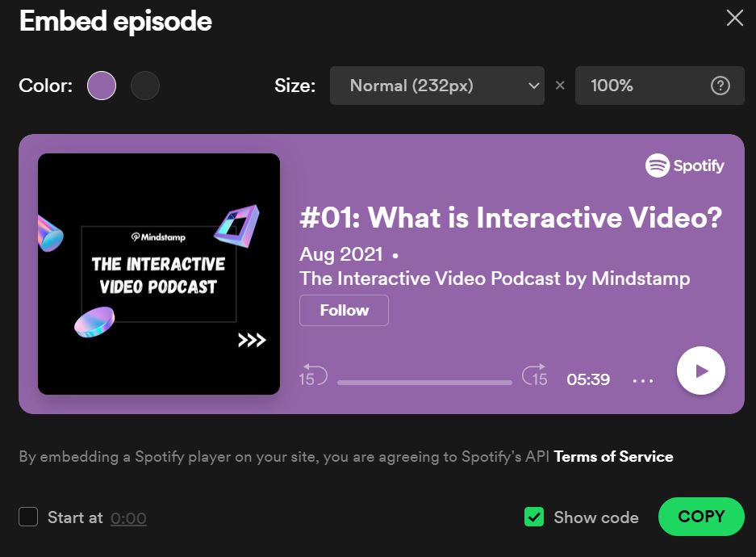Screen dimensions: 756x557
Task: Uncheck the Show code checkbox
Action: tap(534, 517)
